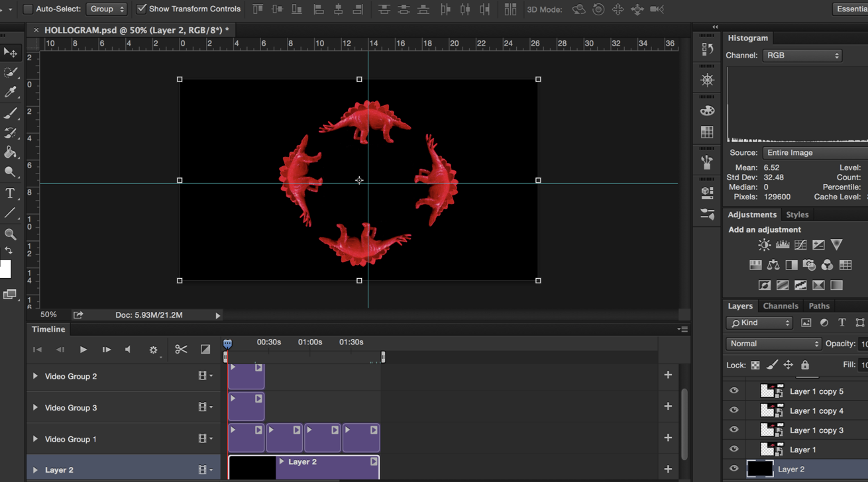Enable the Auto-Select checkbox
This screenshot has height=482, width=868.
pyautogui.click(x=28, y=9)
